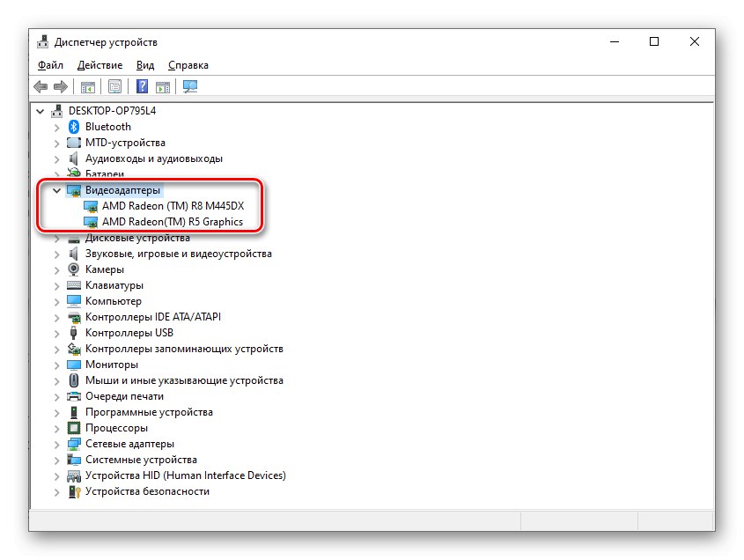The height and width of the screenshot is (560, 744).
Task: Click the Процессоры chip icon
Action: [x=74, y=428]
